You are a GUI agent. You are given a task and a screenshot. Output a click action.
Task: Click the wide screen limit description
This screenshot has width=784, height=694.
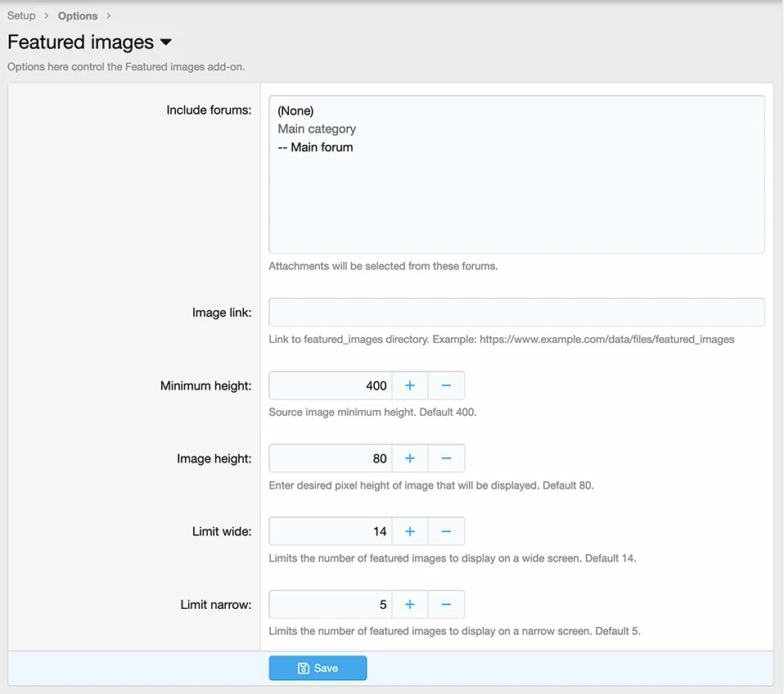click(x=453, y=558)
